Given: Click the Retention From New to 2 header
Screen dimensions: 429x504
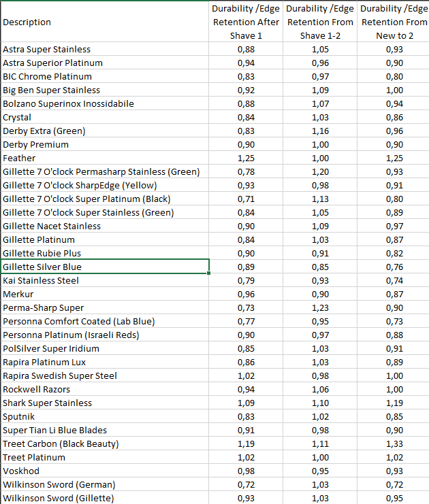Looking at the screenshot, I should pos(394,22).
